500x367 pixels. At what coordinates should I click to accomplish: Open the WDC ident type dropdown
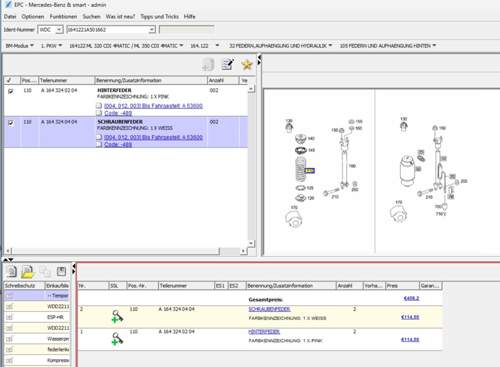click(x=59, y=30)
